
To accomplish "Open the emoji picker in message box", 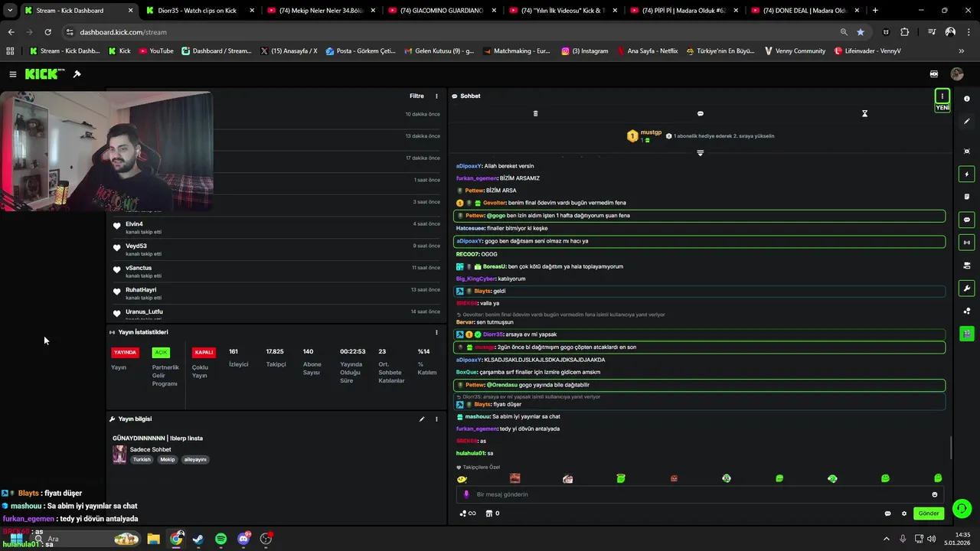I will coord(934,494).
